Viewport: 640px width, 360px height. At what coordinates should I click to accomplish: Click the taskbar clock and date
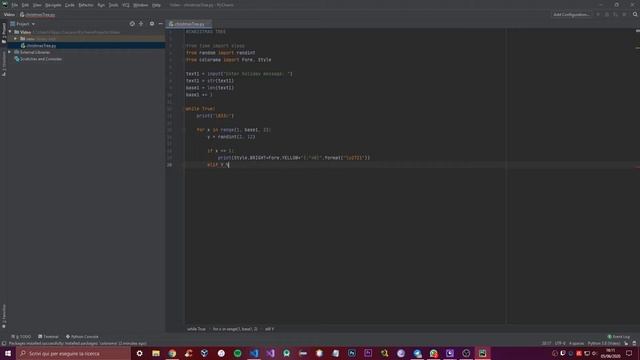point(611,353)
